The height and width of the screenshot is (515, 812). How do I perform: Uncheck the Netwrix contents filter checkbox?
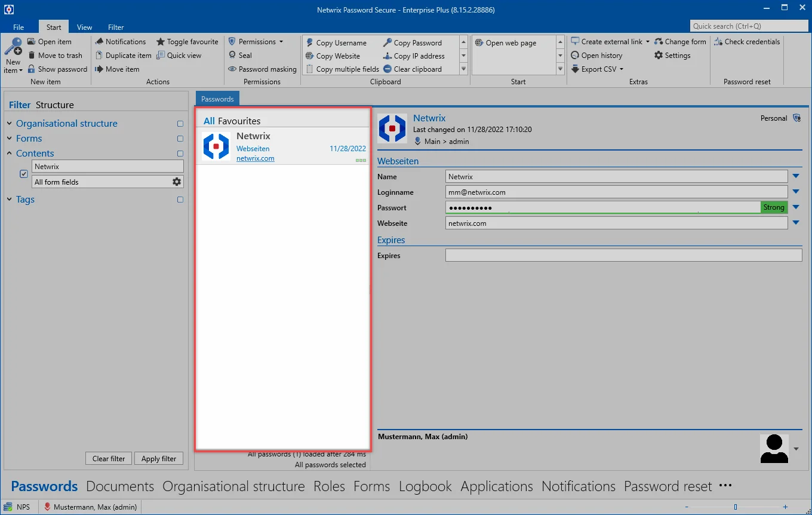tap(24, 174)
